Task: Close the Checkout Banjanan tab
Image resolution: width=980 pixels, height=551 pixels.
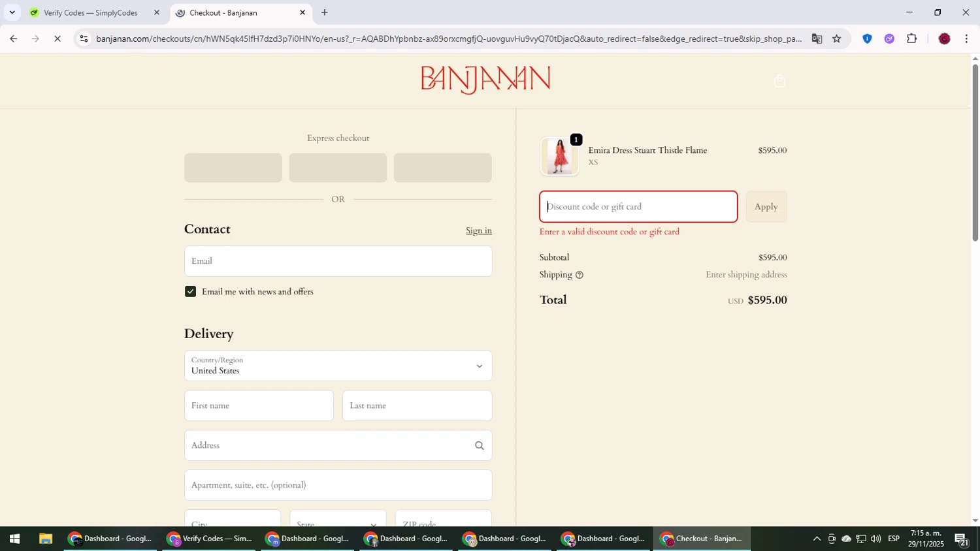Action: click(302, 12)
